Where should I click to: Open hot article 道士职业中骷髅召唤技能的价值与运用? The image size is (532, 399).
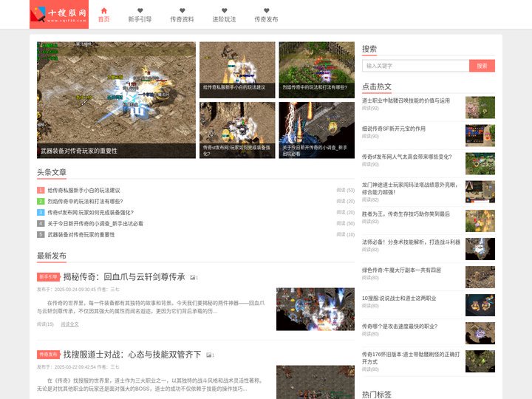pyautogui.click(x=406, y=100)
